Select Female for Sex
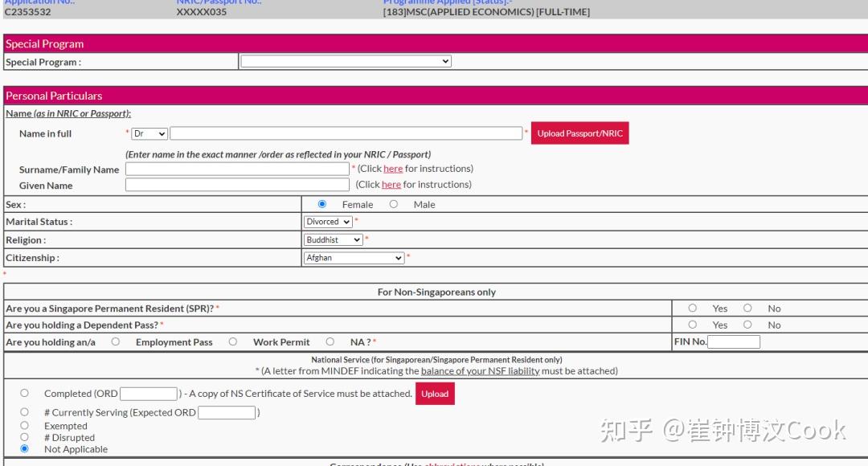 [322, 204]
